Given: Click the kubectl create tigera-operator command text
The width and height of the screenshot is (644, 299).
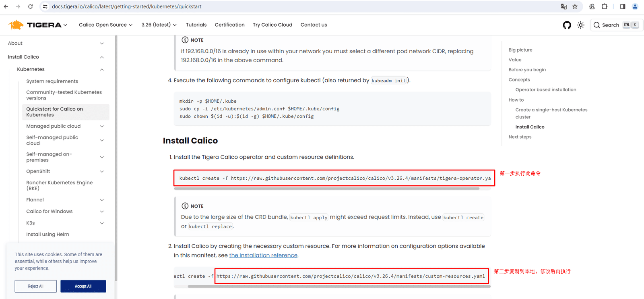Looking at the screenshot, I should pyautogui.click(x=335, y=178).
